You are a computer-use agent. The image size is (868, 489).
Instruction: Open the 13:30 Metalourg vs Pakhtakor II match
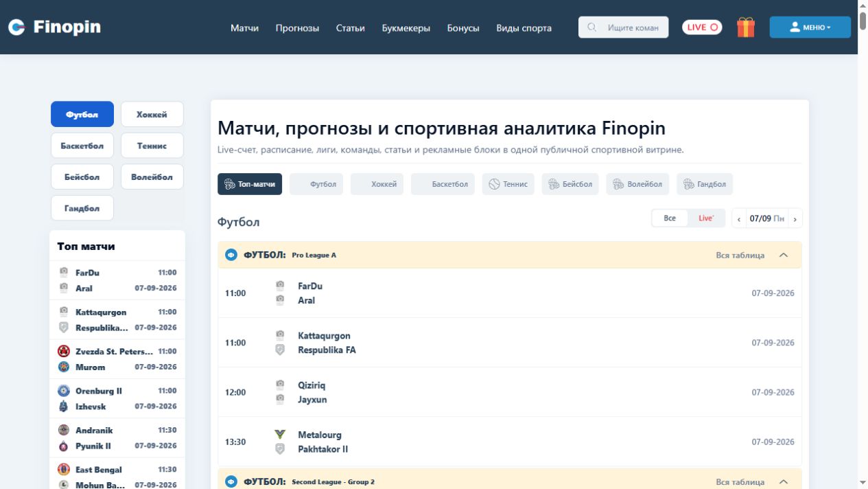tap(510, 442)
